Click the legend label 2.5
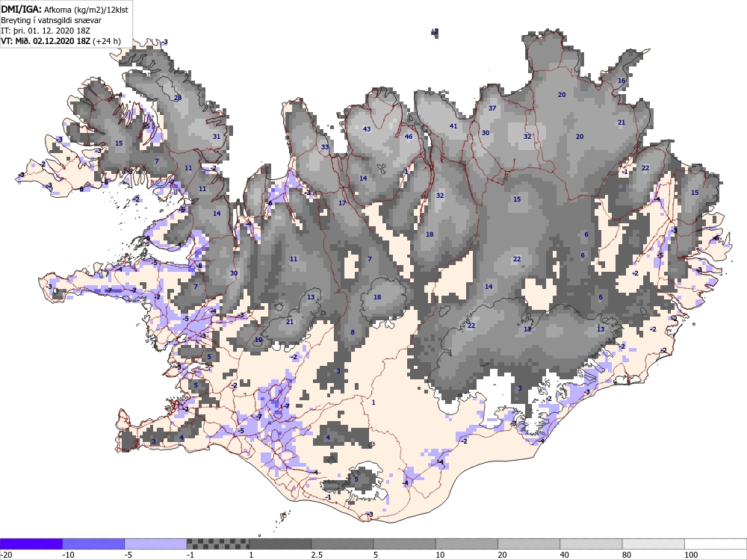Viewport: 747px width, 560px height. coord(316,555)
